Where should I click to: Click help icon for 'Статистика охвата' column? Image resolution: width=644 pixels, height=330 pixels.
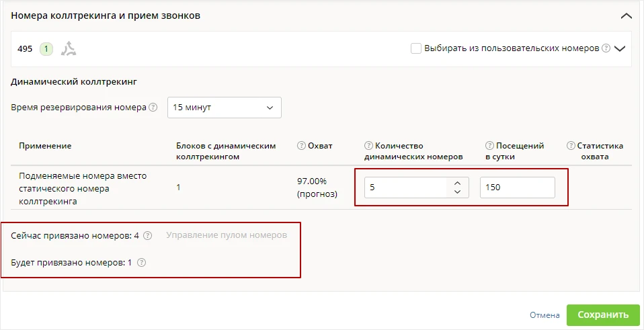tap(571, 146)
